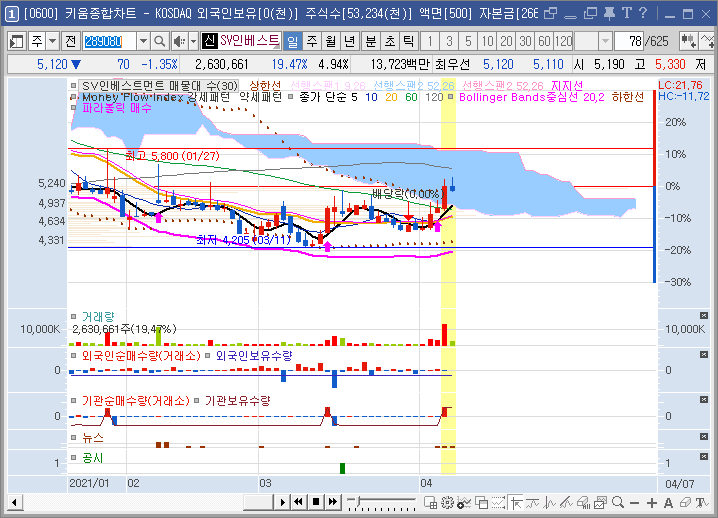The image size is (718, 518).
Task: Click the add candlestick chart icon
Action: click(x=689, y=42)
